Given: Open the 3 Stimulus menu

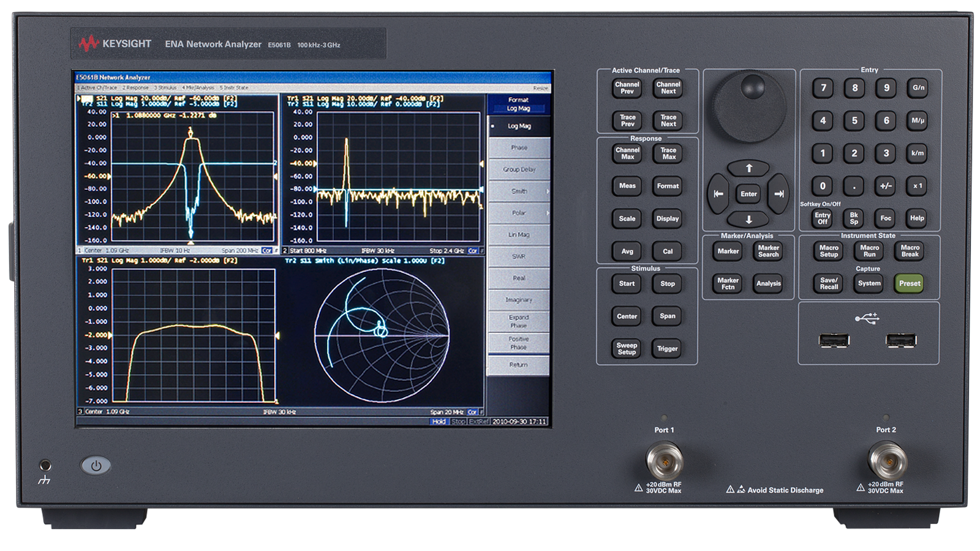Looking at the screenshot, I should (165, 88).
